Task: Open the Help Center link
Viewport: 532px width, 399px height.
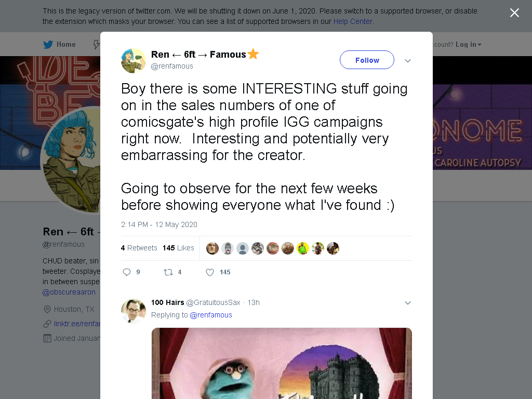Action: point(353,21)
